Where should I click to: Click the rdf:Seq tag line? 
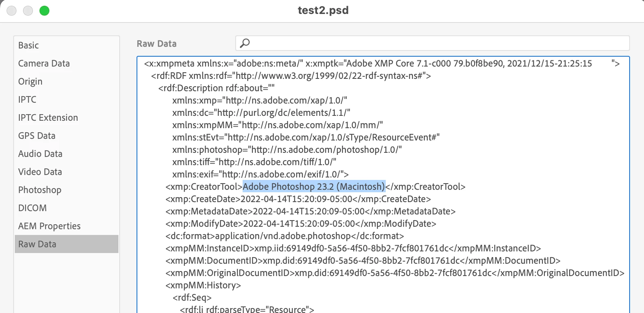click(192, 298)
